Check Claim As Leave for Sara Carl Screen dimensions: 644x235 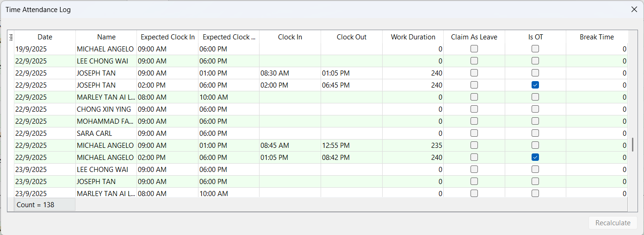[x=474, y=133]
